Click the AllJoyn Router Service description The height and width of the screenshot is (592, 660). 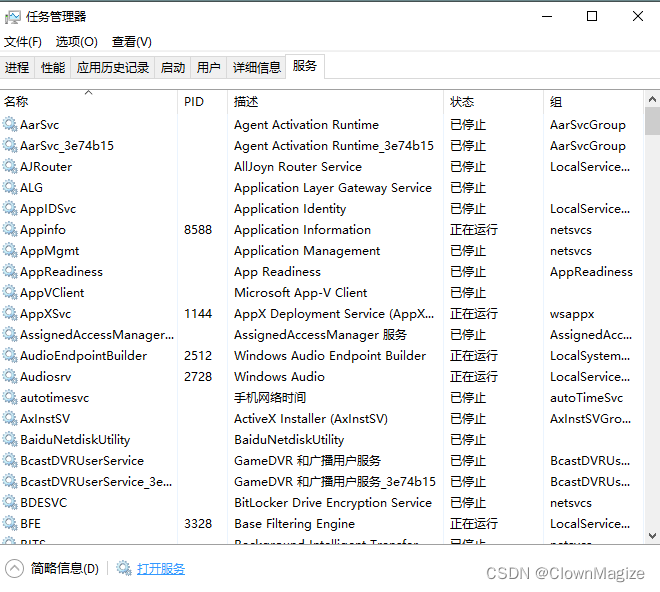click(x=298, y=167)
